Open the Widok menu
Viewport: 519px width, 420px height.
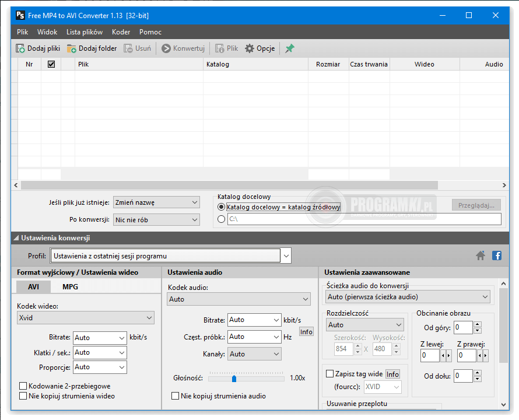tap(47, 32)
